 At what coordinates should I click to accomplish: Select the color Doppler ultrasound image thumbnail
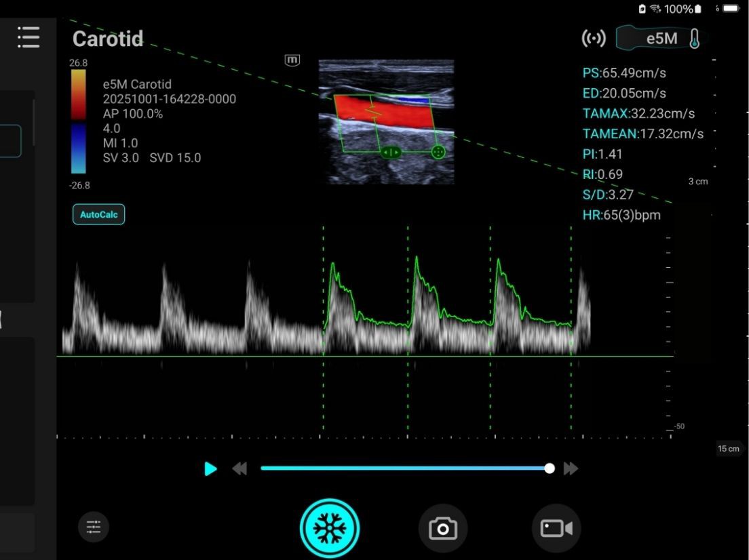386,122
